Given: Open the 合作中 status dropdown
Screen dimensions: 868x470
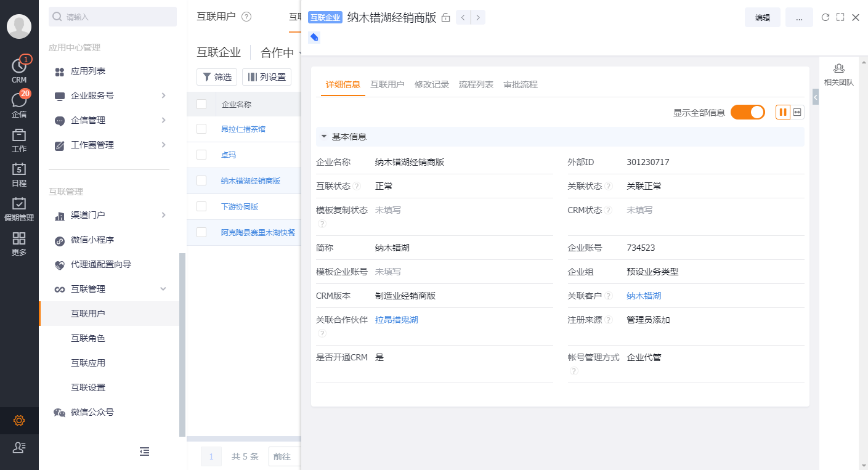Looking at the screenshot, I should [x=281, y=53].
